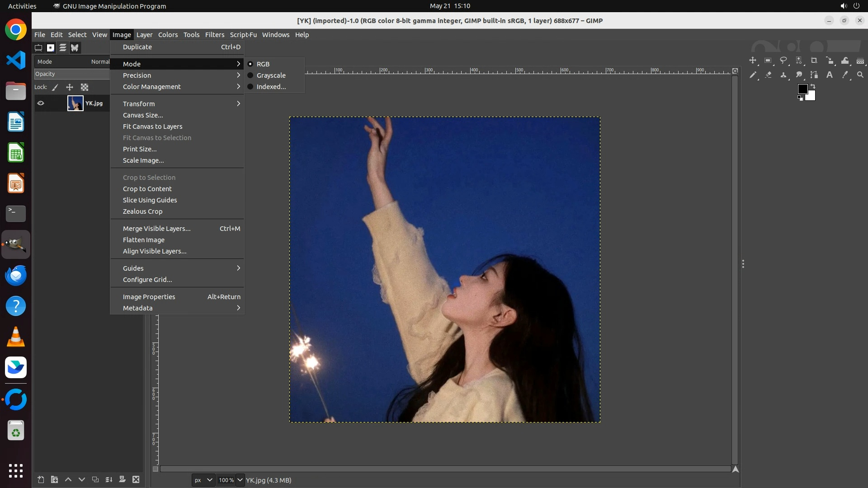The image size is (868, 488).
Task: Select the Text tool
Action: pos(830,75)
